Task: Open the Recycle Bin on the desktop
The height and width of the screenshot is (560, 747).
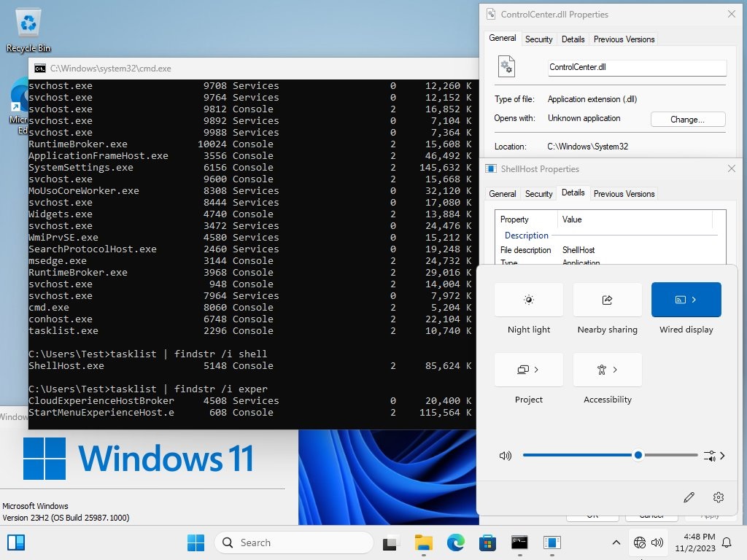Action: (x=28, y=23)
